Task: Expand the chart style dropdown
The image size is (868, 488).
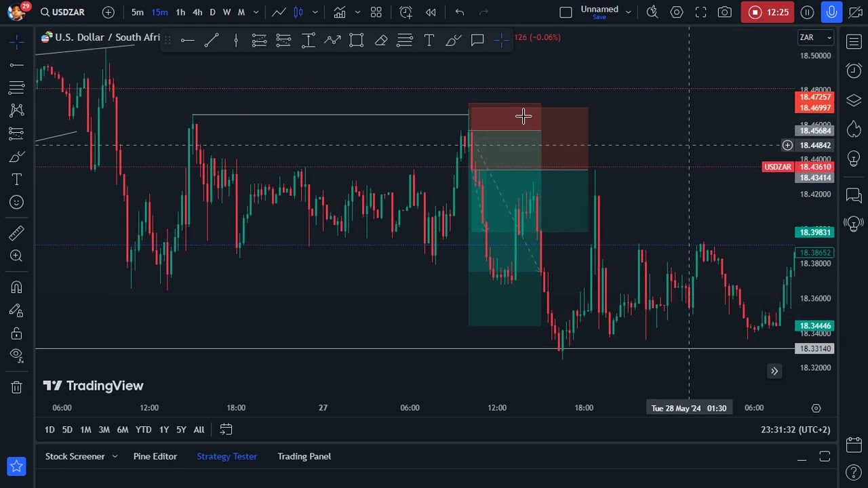Action: pyautogui.click(x=315, y=12)
